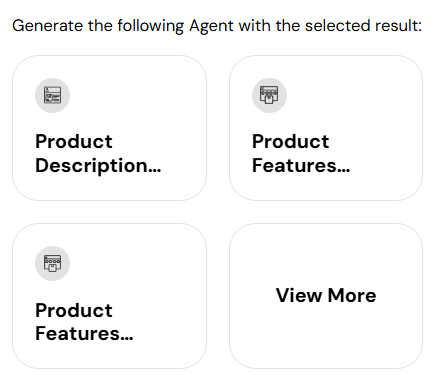Click the word 'Features...' in the second features card
This screenshot has height=375, width=437.
click(84, 334)
